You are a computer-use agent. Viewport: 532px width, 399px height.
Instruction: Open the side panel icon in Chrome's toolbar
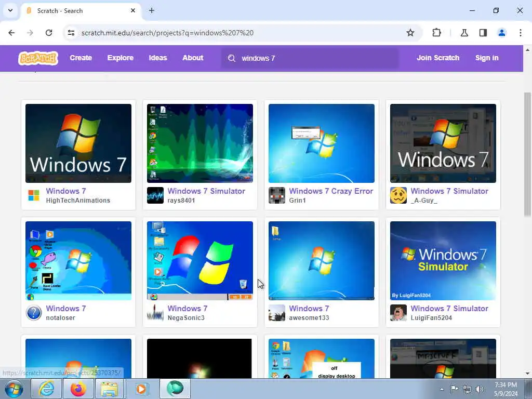click(x=483, y=33)
